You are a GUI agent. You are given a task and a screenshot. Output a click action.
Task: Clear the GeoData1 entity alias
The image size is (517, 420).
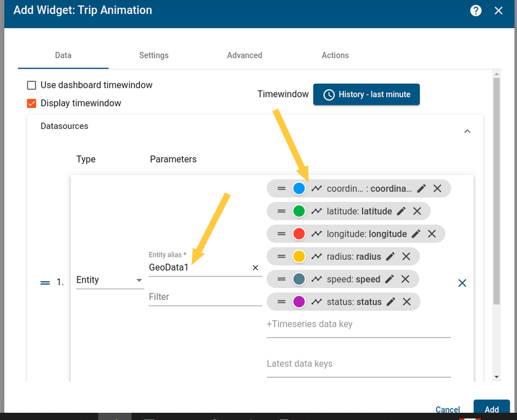pos(255,268)
